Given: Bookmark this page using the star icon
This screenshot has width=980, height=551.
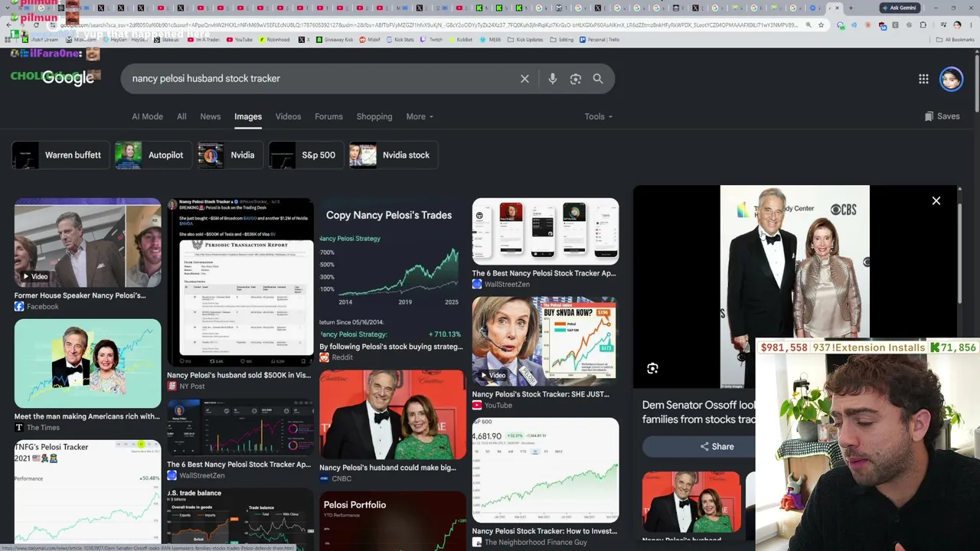Looking at the screenshot, I should point(821,25).
